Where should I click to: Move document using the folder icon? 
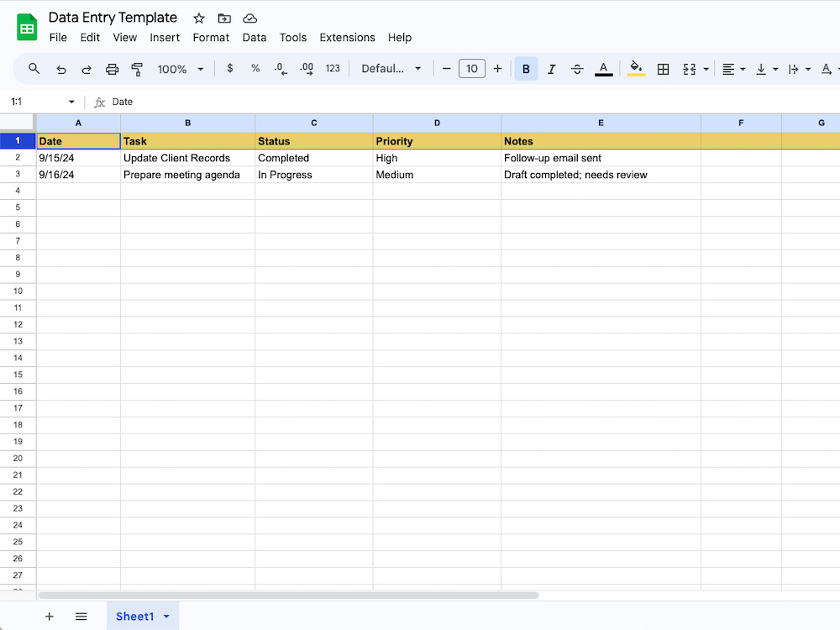click(224, 18)
